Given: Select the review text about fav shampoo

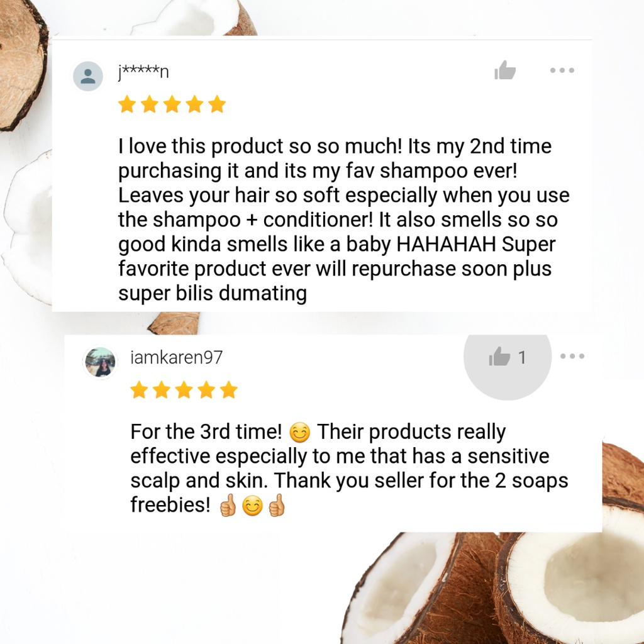Looking at the screenshot, I should (x=344, y=219).
